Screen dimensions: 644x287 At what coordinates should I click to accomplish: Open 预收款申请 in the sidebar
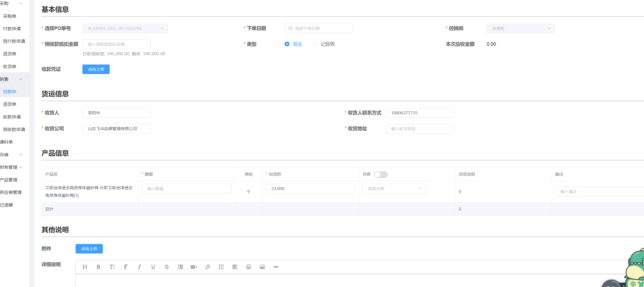pos(14,130)
